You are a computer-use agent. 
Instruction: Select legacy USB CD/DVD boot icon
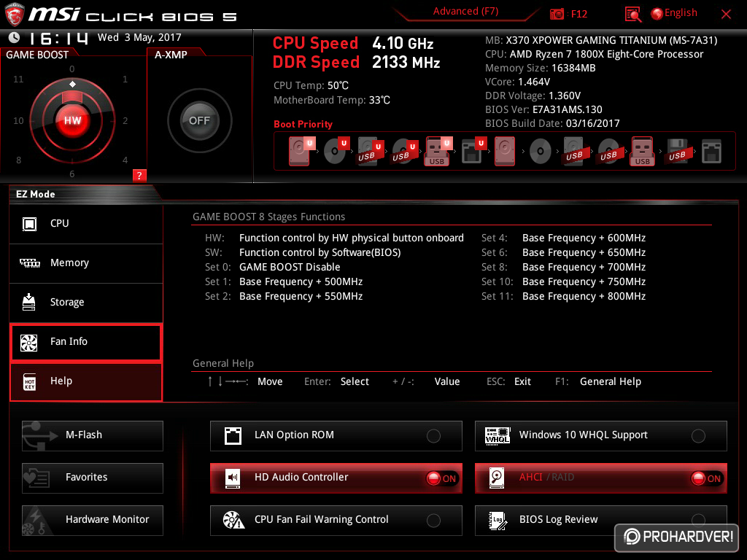pos(608,151)
